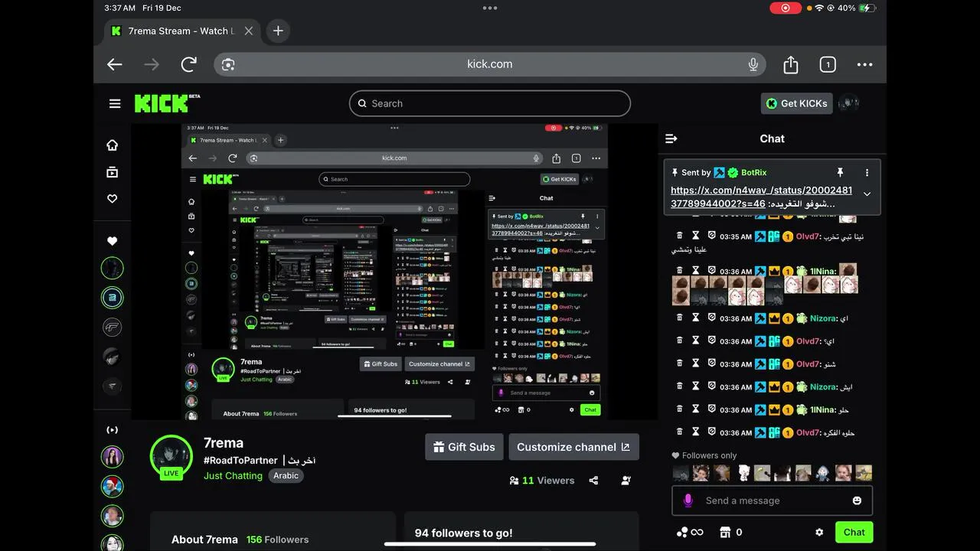This screenshot has width=980, height=551.
Task: Open the emoji picker in chat input
Action: pyautogui.click(x=857, y=500)
